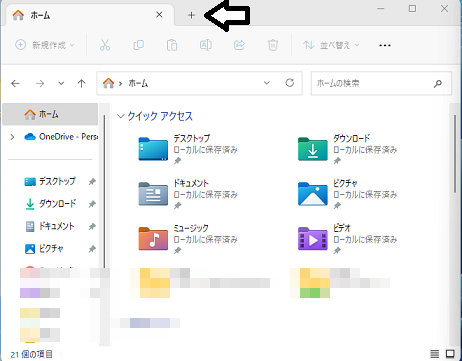This screenshot has height=361, width=462.
Task: Select the ダウンロード folder icon in Quick access
Action: (x=313, y=149)
